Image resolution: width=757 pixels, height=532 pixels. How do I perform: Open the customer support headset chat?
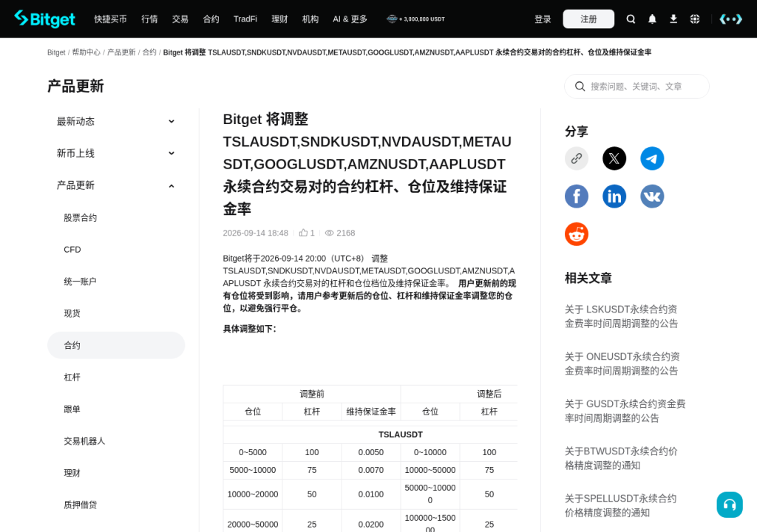(730, 505)
